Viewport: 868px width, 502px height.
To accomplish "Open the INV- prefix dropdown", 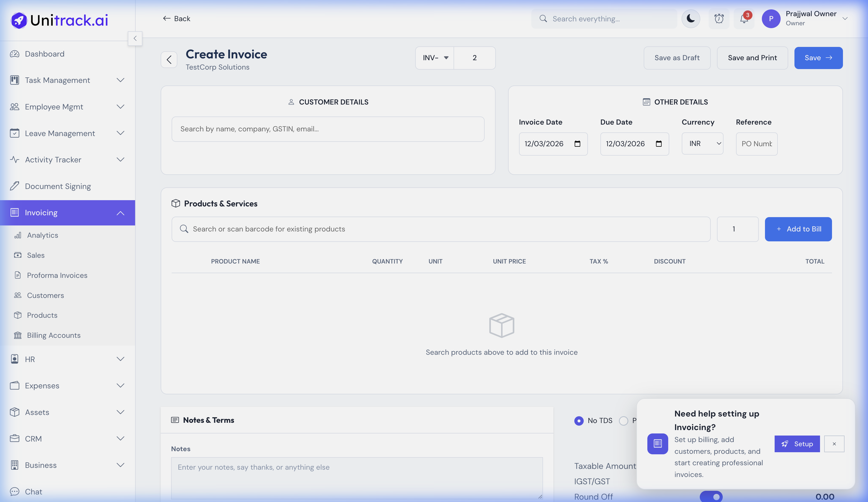I will pyautogui.click(x=434, y=58).
